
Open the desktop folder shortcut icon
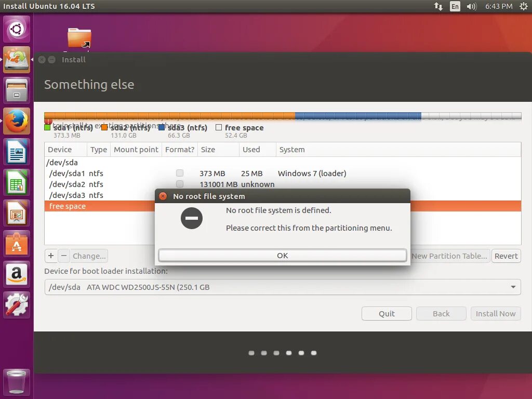point(79,37)
